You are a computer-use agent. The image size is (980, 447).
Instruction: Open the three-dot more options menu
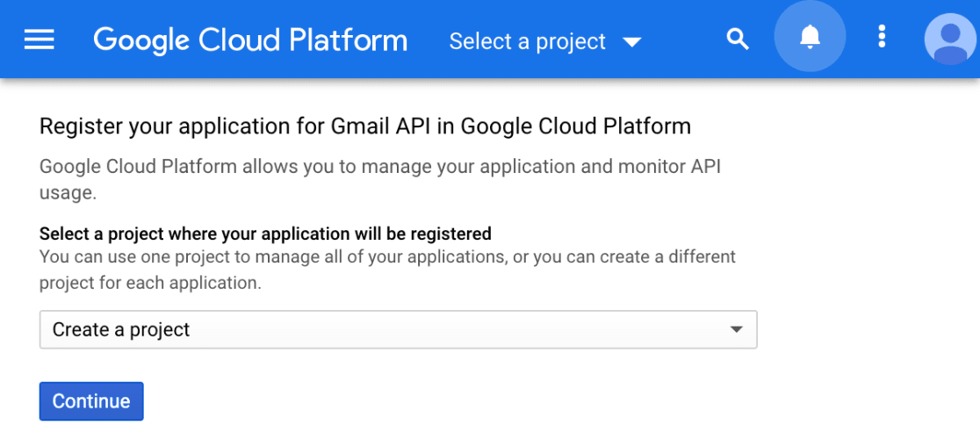tap(882, 37)
